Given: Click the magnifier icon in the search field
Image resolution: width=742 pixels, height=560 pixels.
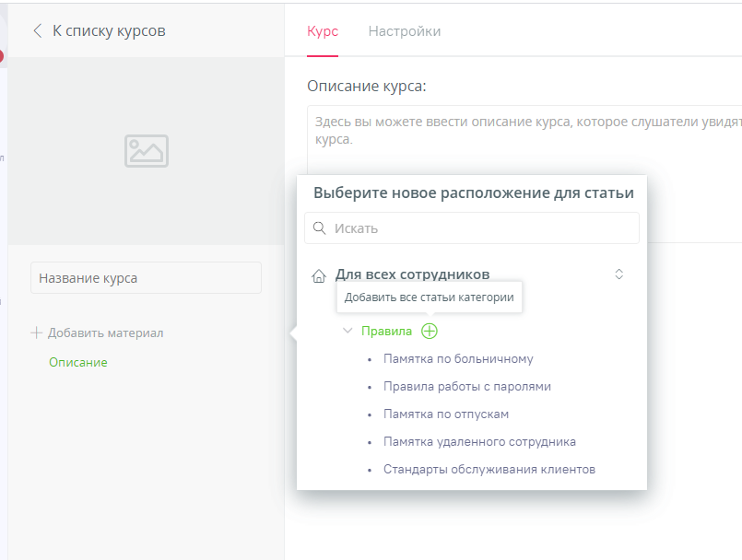Looking at the screenshot, I should (320, 227).
